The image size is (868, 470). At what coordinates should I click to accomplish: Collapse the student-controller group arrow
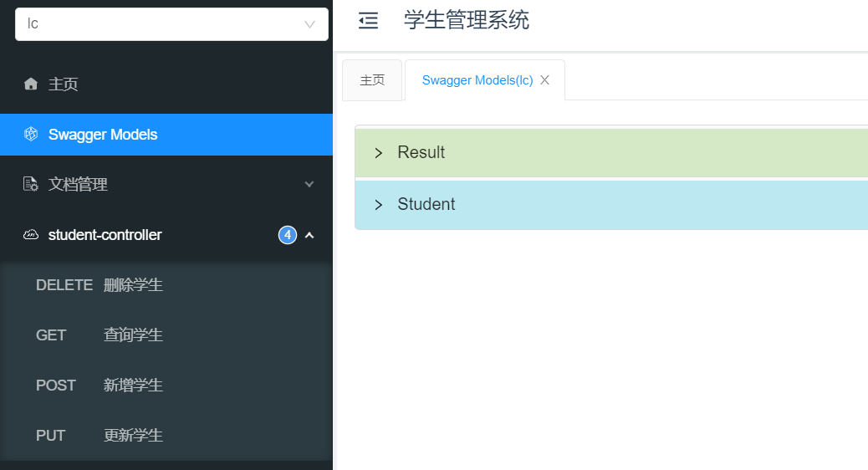(309, 235)
